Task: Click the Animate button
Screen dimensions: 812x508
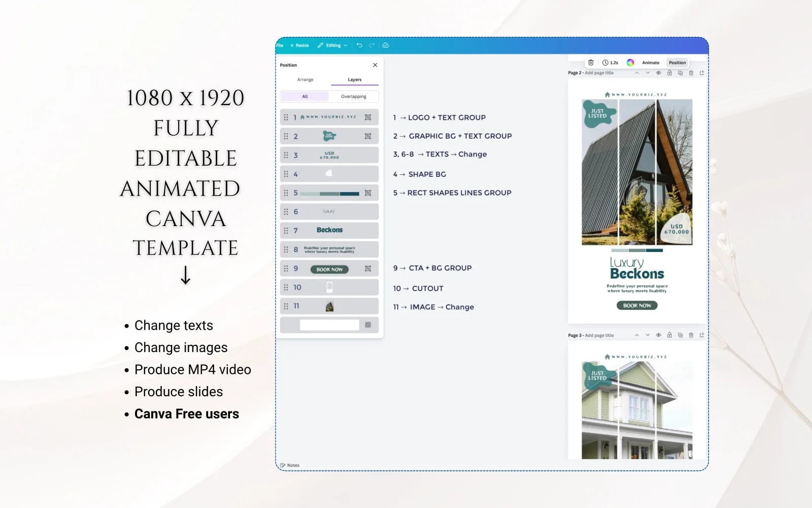Action: [x=651, y=62]
